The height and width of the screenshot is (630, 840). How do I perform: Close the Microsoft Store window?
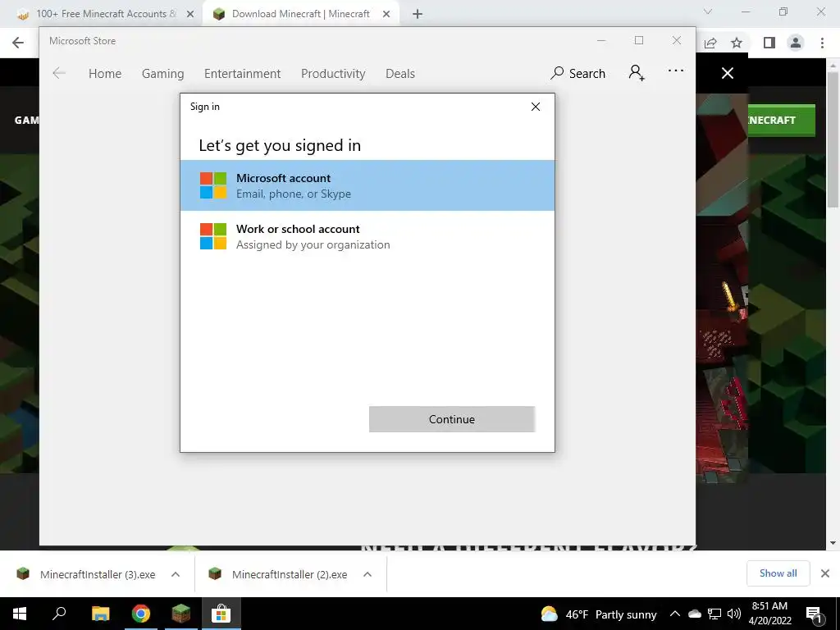(677, 41)
